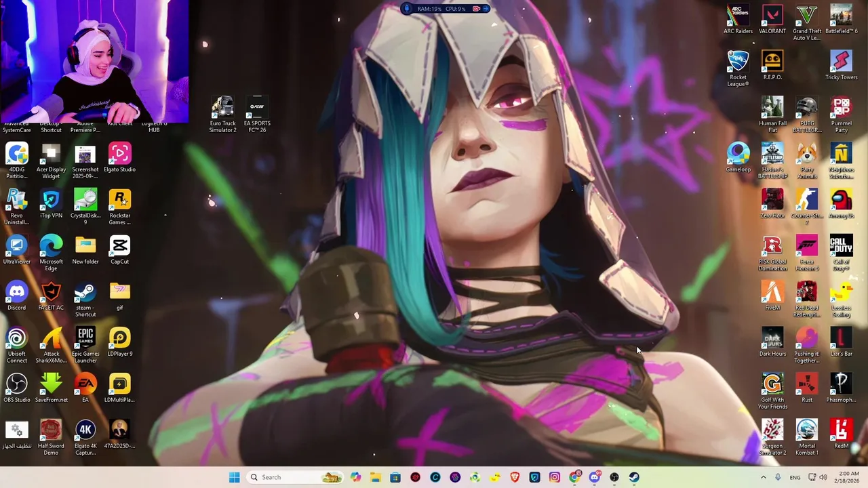Screen dimensions: 868x488
Task: Open Steam from the taskbar
Action: point(634,477)
